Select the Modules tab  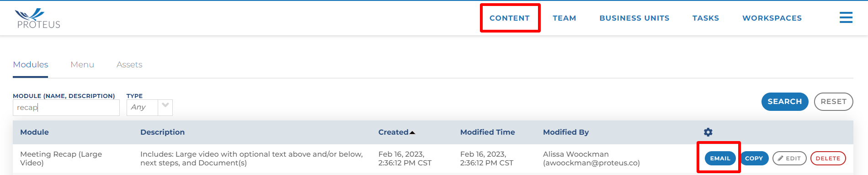(31, 65)
